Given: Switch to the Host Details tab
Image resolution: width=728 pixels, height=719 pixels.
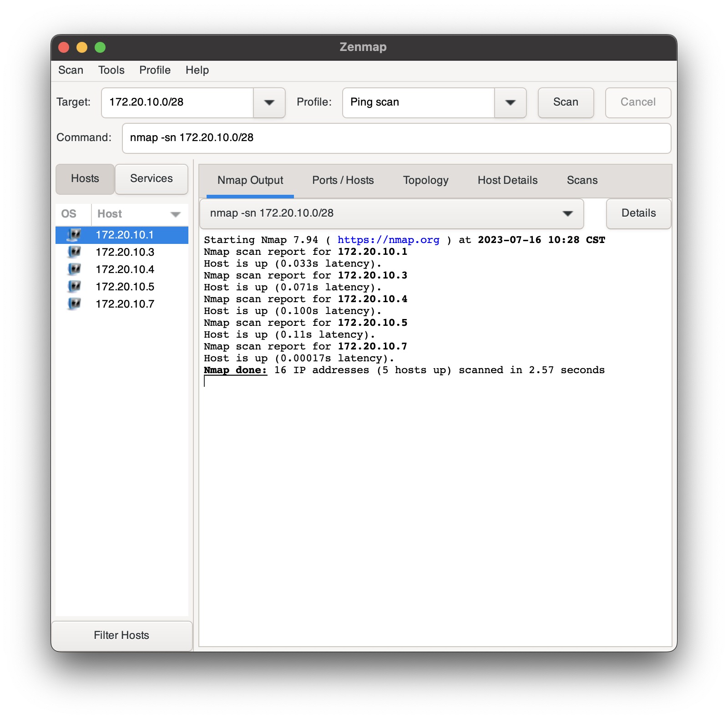Looking at the screenshot, I should [508, 181].
